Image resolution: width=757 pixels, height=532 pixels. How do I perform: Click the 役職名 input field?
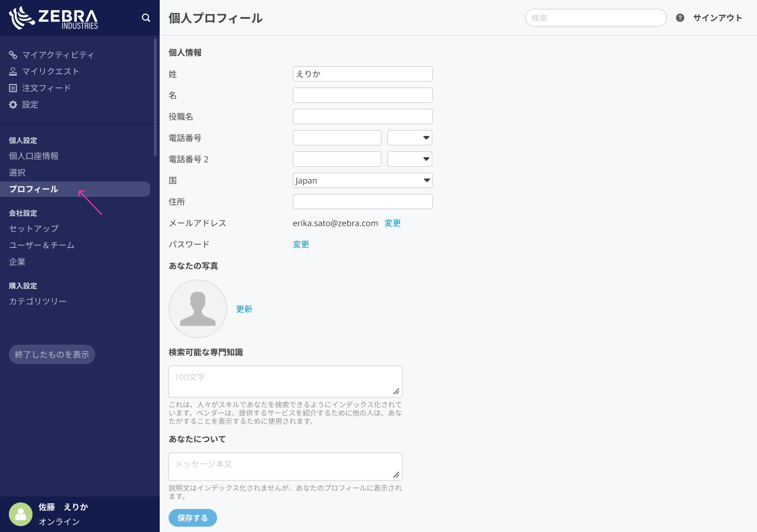[363, 116]
